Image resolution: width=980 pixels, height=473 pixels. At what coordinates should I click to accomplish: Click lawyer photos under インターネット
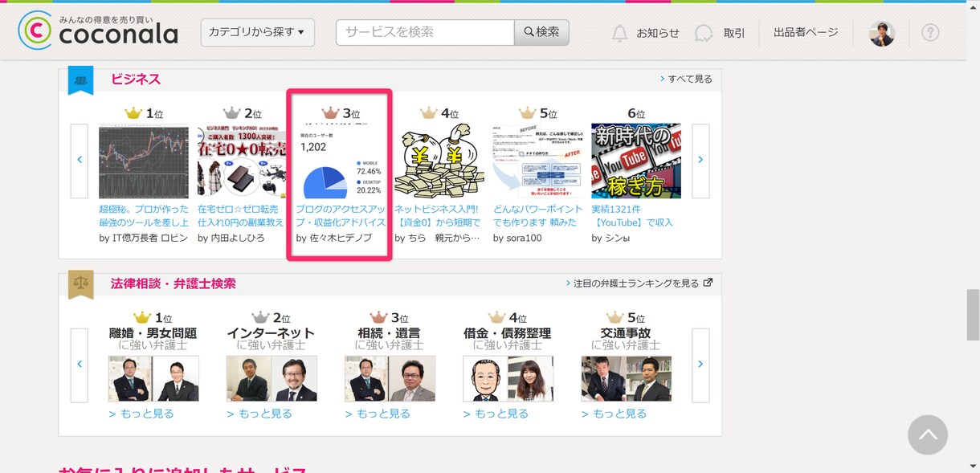272,378
